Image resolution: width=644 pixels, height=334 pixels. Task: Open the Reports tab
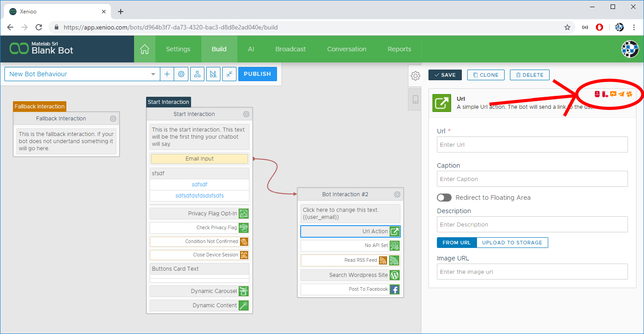(399, 49)
